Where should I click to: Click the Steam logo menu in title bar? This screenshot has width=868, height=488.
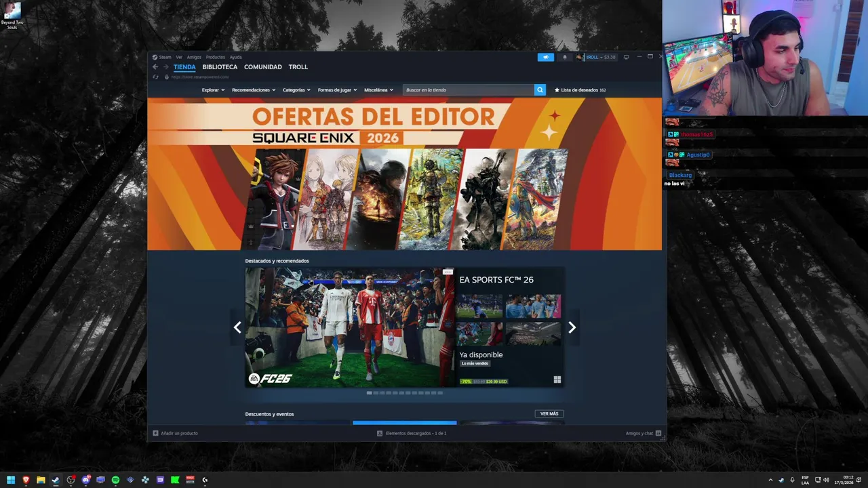[x=162, y=57]
